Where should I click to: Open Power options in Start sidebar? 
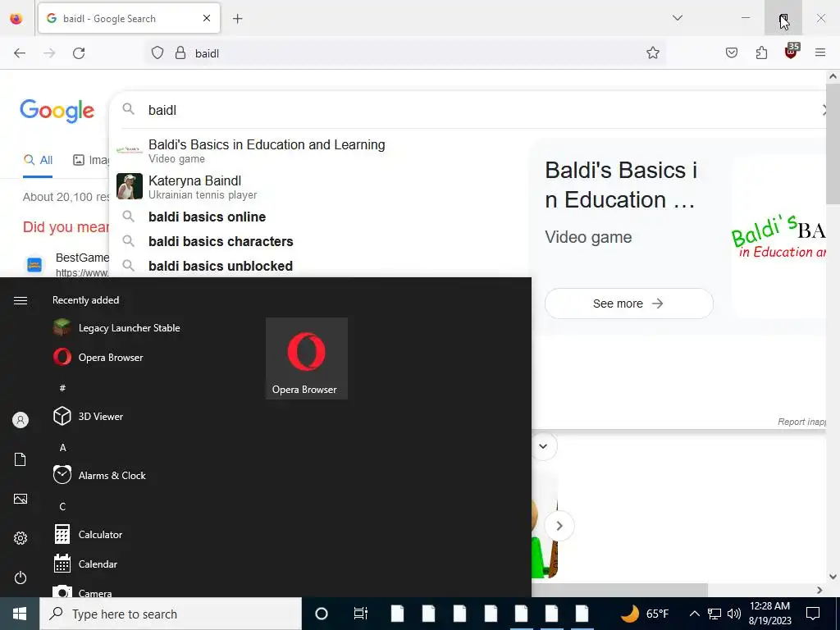point(21,577)
